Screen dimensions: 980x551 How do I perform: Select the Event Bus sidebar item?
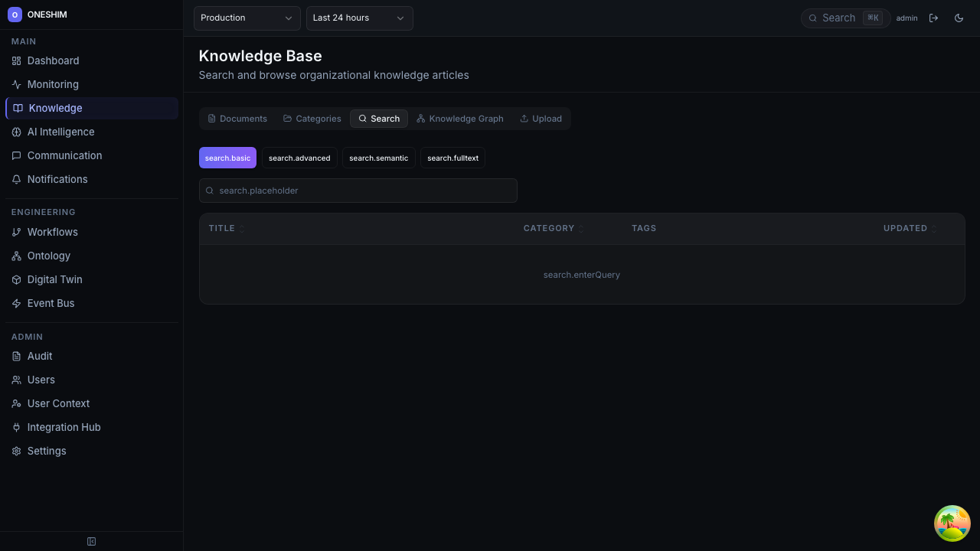coord(51,303)
